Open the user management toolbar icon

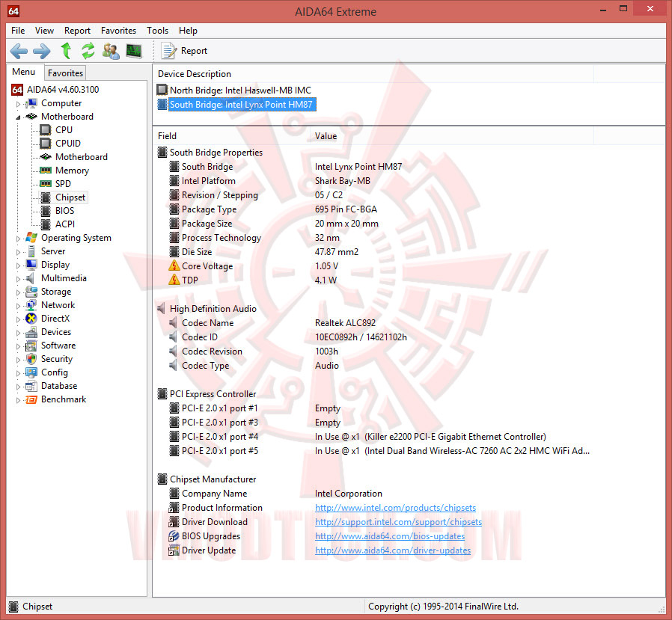point(111,51)
